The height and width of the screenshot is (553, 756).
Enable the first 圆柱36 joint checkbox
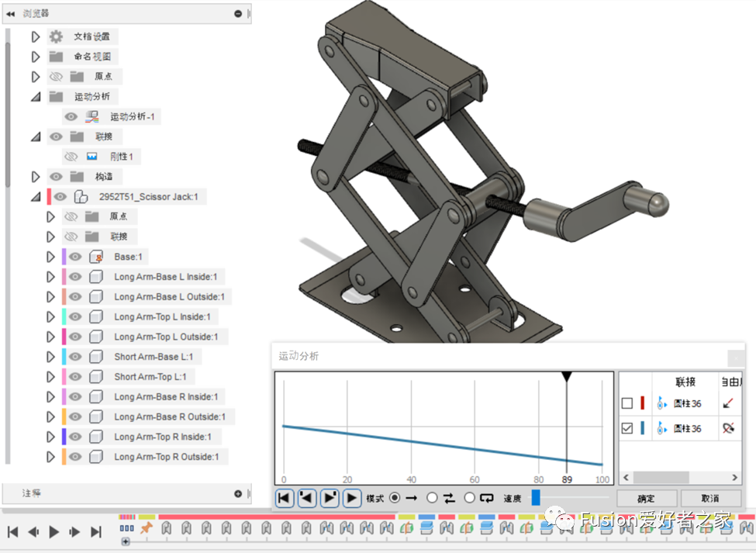coord(627,403)
